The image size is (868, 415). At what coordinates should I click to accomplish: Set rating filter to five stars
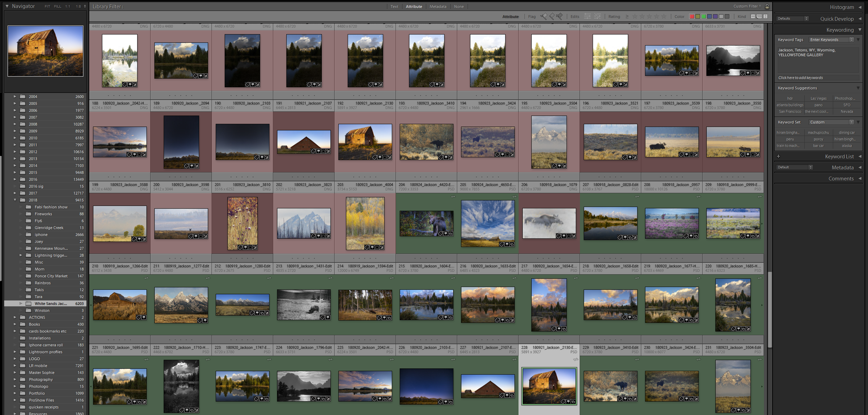(664, 17)
